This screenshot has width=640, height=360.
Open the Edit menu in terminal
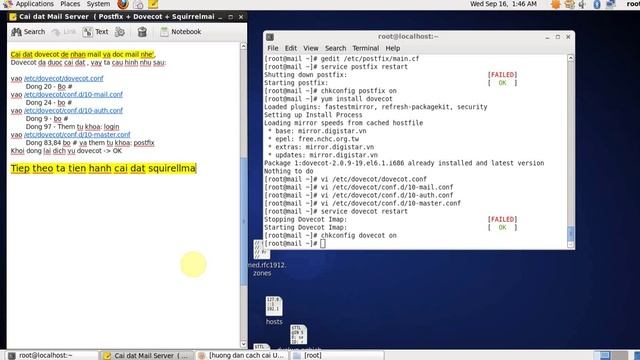tap(291, 48)
